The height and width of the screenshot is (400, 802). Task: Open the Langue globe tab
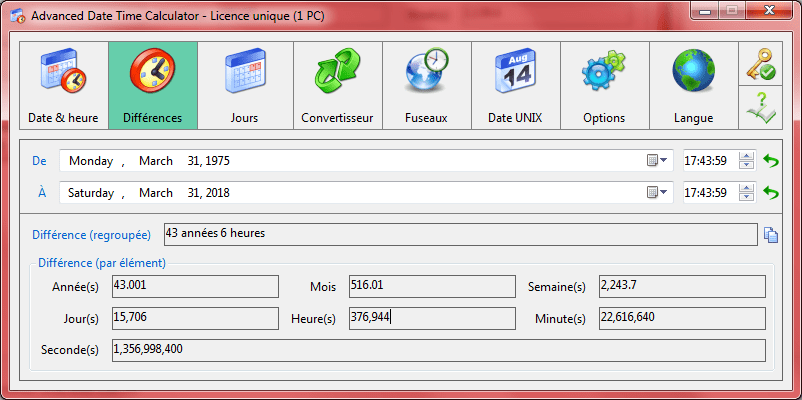coord(694,85)
